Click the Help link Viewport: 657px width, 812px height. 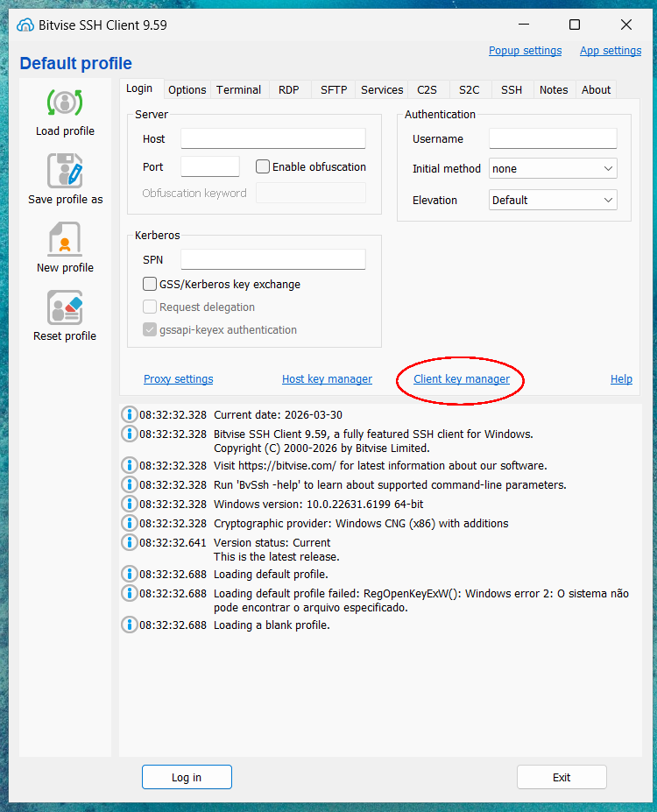pyautogui.click(x=621, y=379)
